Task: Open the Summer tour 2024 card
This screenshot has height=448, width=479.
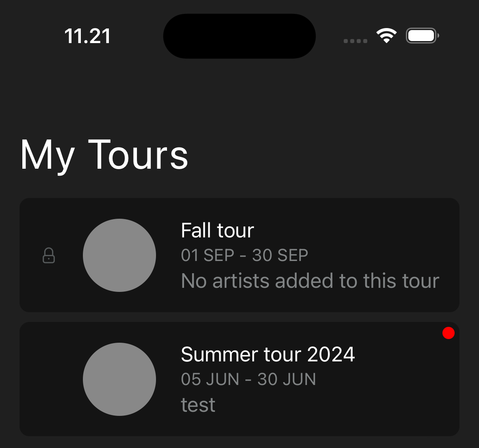Action: [239, 379]
